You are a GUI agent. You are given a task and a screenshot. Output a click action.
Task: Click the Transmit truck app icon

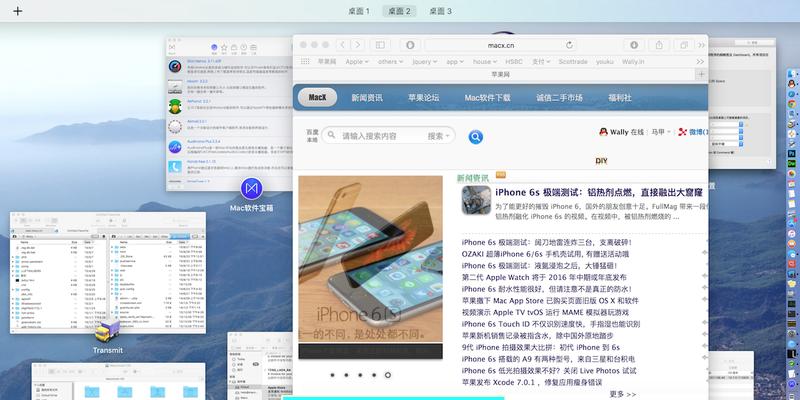[108, 331]
